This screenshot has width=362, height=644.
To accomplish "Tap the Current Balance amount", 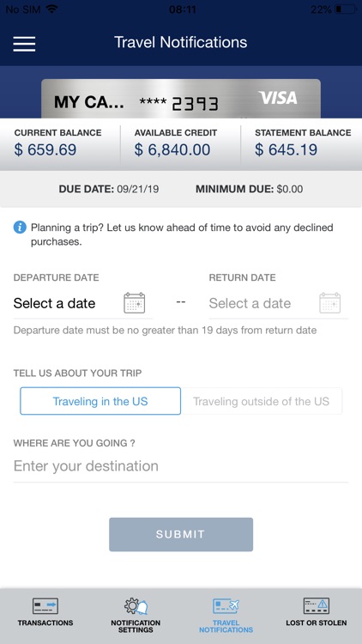I will (45, 150).
